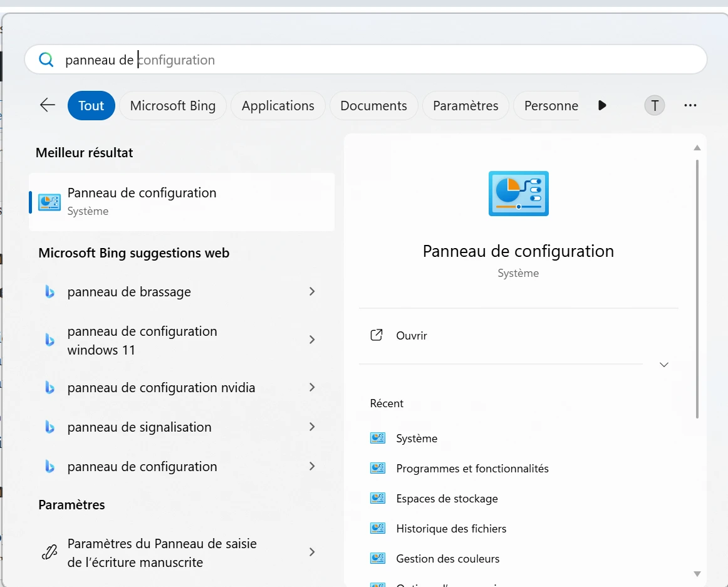728x587 pixels.
Task: Click the Ouvrir external-link icon
Action: click(x=377, y=335)
